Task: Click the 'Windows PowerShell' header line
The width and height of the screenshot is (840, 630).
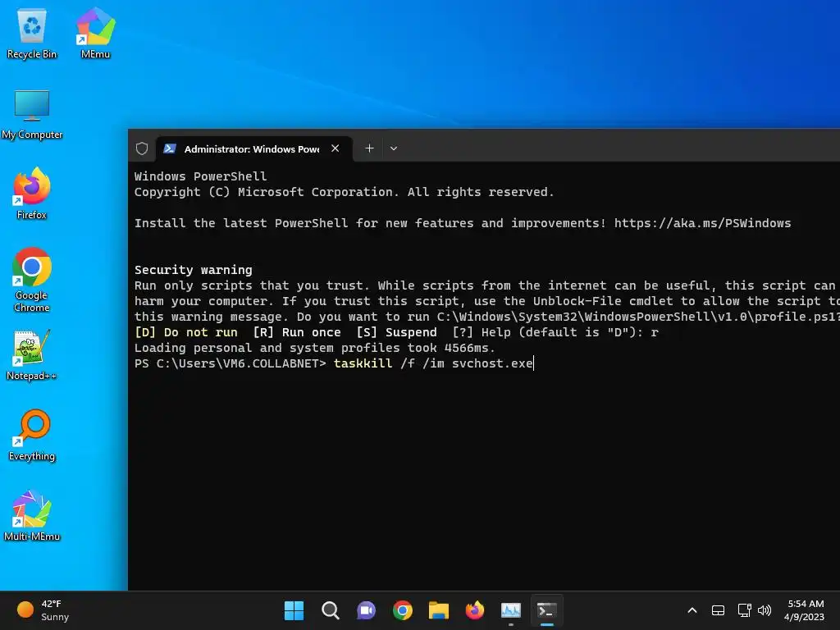Action: click(200, 177)
